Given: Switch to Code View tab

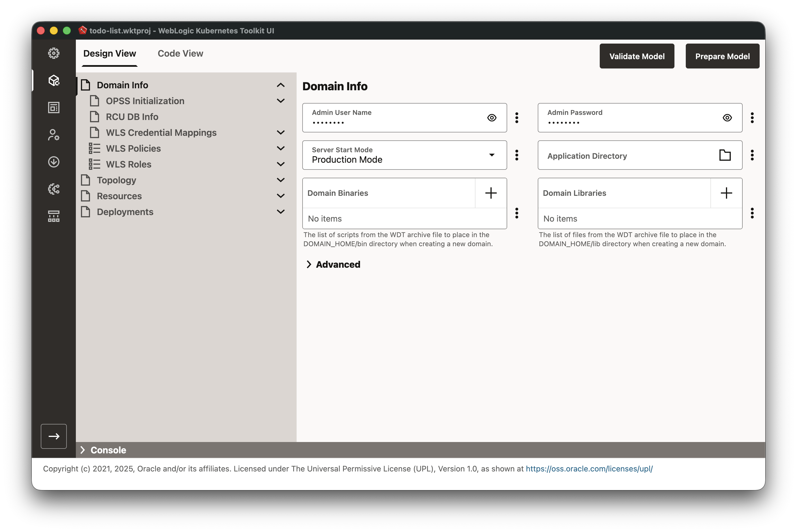Looking at the screenshot, I should (180, 53).
